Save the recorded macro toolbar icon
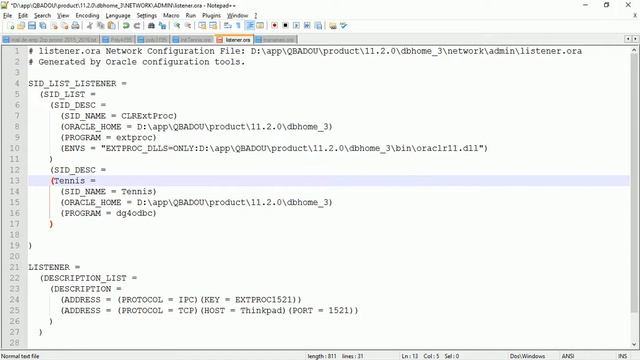640x360 pixels. [318, 26]
